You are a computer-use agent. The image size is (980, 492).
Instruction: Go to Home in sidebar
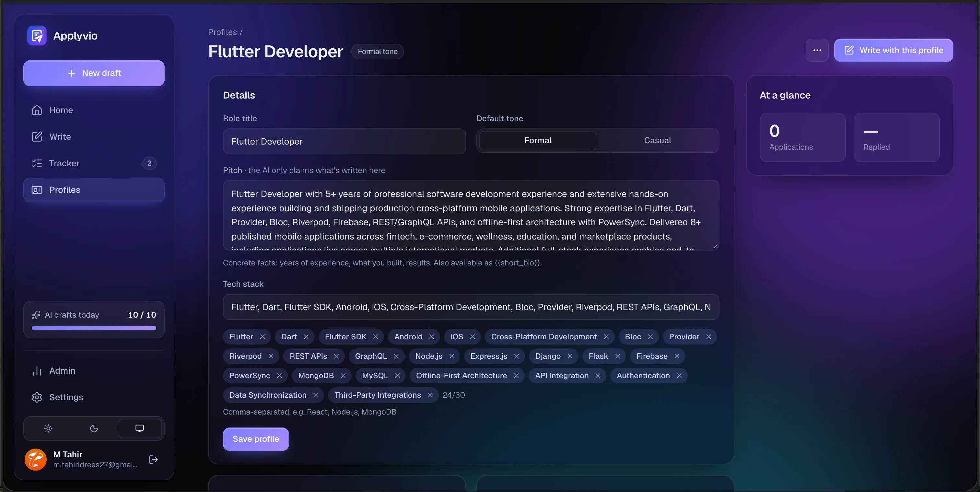[x=94, y=110]
